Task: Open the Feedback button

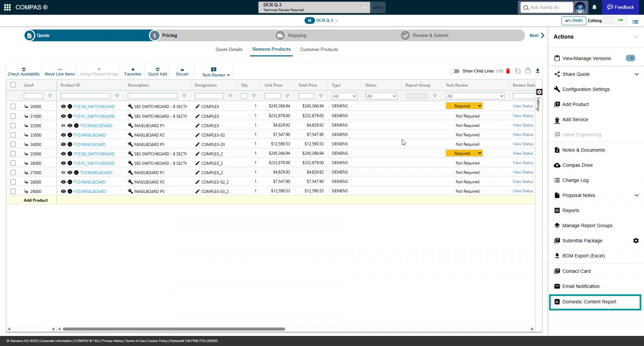Action: (621, 7)
